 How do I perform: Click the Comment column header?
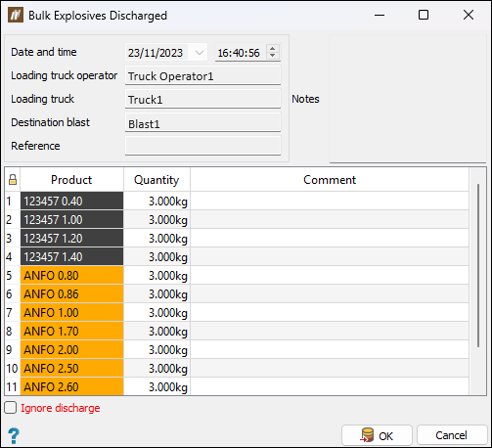(330, 180)
